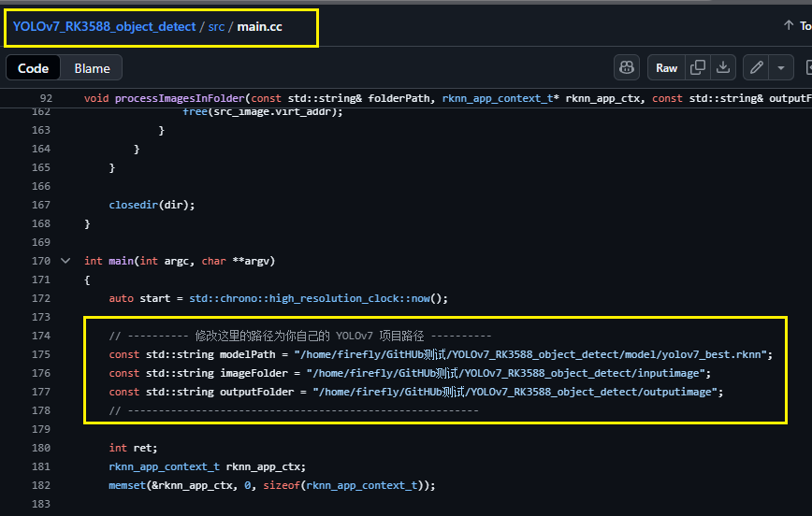The height and width of the screenshot is (516, 812).
Task: Click the main function name
Action: 122,261
